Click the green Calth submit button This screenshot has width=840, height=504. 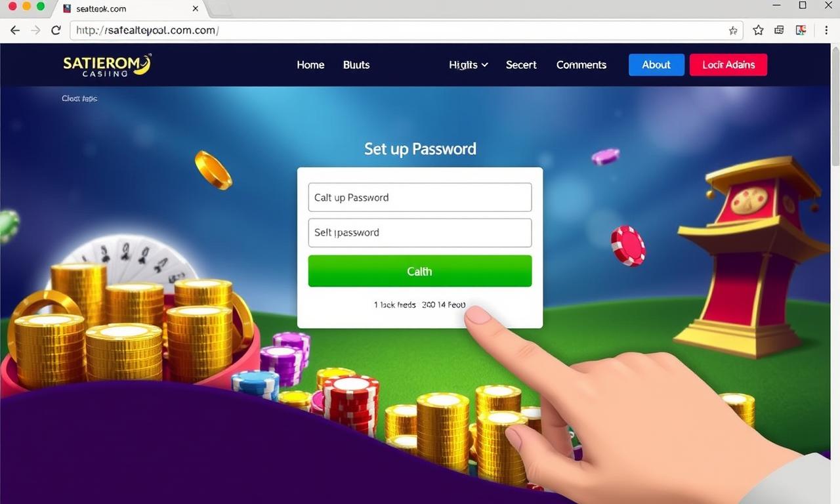(420, 271)
